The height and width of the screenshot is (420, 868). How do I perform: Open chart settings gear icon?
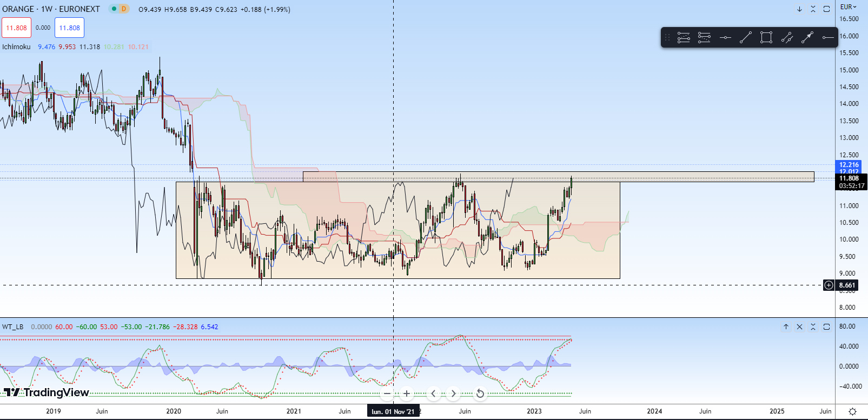[852, 411]
